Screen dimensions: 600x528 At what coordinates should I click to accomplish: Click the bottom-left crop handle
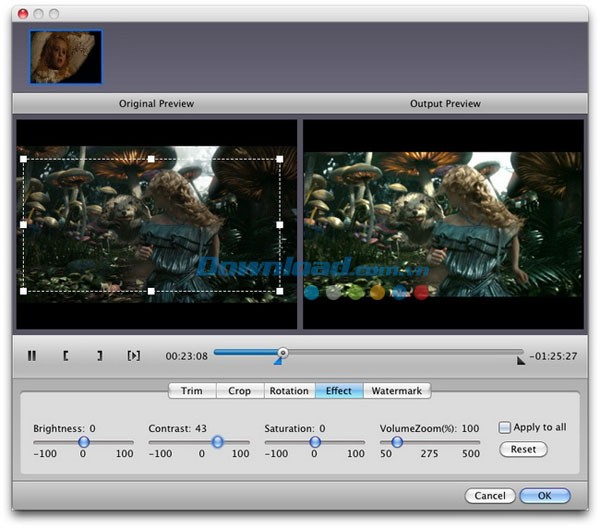point(23,291)
